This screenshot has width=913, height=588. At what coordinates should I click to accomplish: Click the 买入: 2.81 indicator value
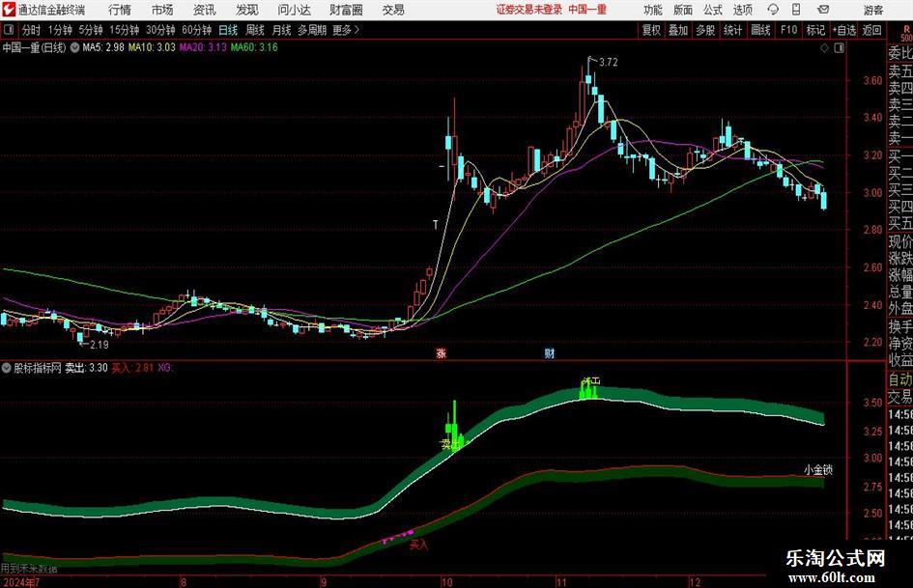click(x=132, y=367)
